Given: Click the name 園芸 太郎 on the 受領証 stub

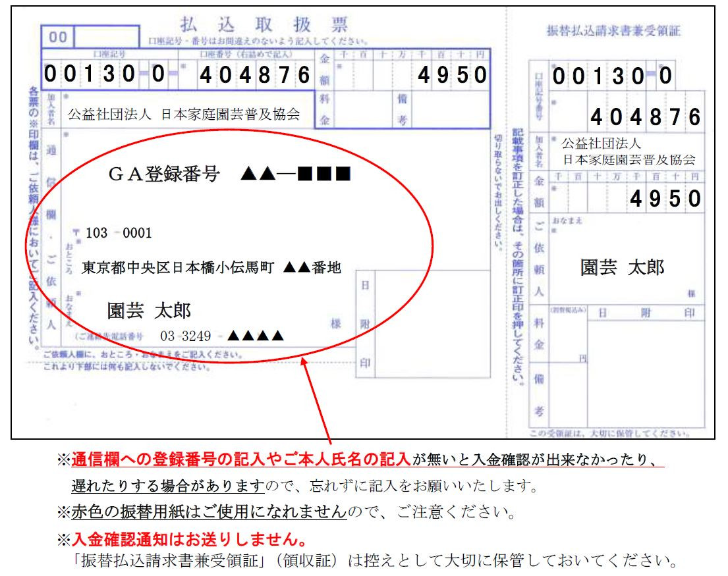Looking at the screenshot, I should [622, 268].
